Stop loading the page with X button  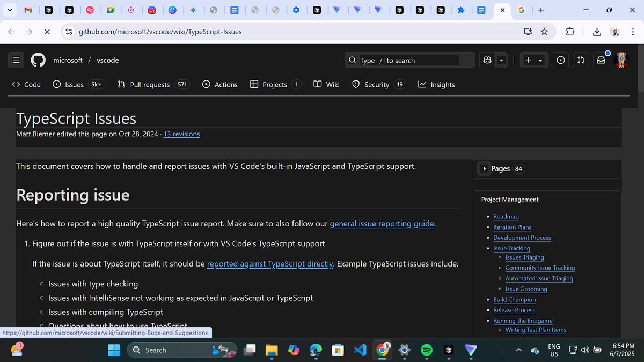coord(47,32)
